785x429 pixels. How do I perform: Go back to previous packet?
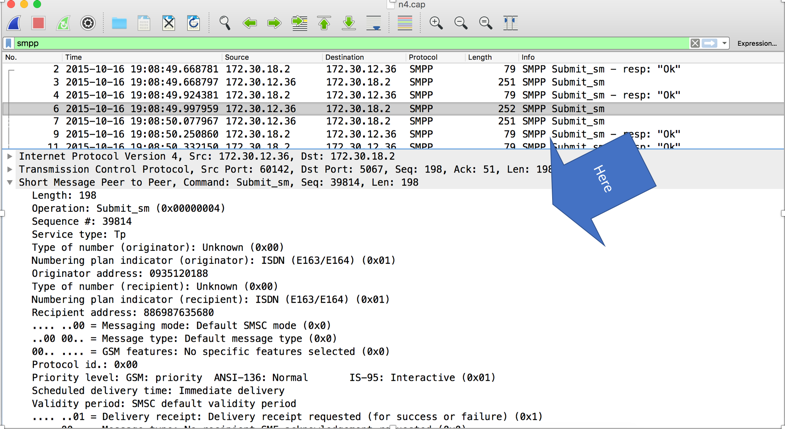[249, 23]
